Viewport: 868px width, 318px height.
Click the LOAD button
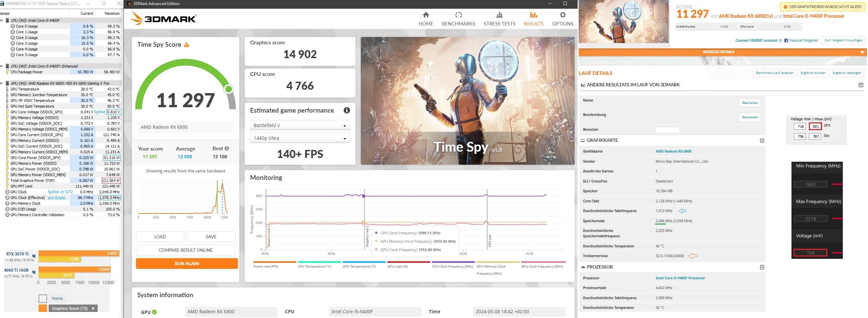(x=160, y=237)
